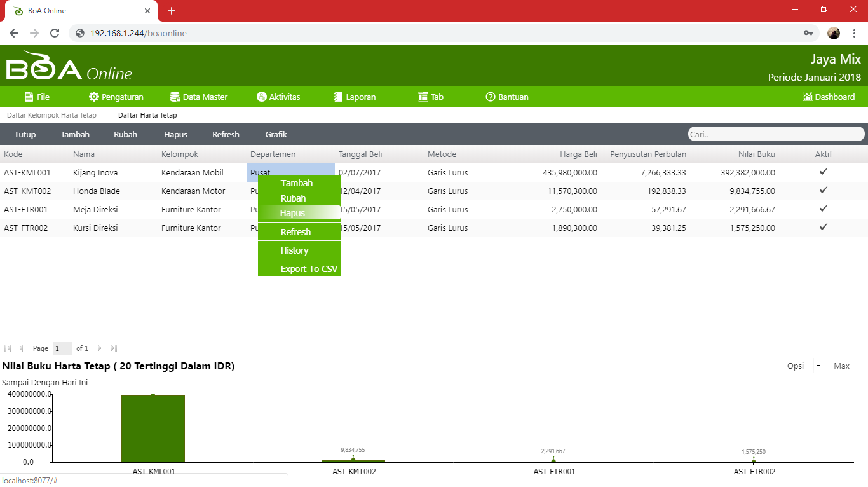This screenshot has width=868, height=487.
Task: Open the Laporan report menu
Action: click(x=338, y=97)
